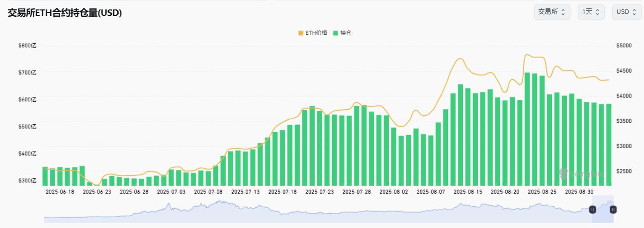The image size is (644, 228).
Task: Click the highlighted range window in the overview
Action: pos(603,209)
